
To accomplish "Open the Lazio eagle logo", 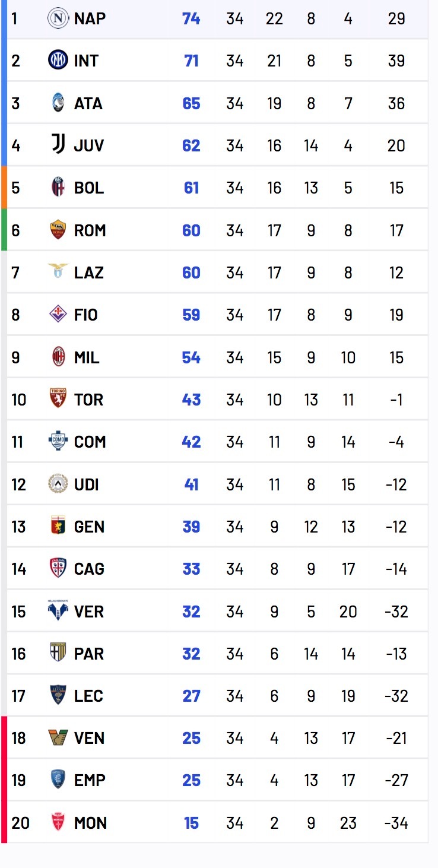I will (58, 272).
